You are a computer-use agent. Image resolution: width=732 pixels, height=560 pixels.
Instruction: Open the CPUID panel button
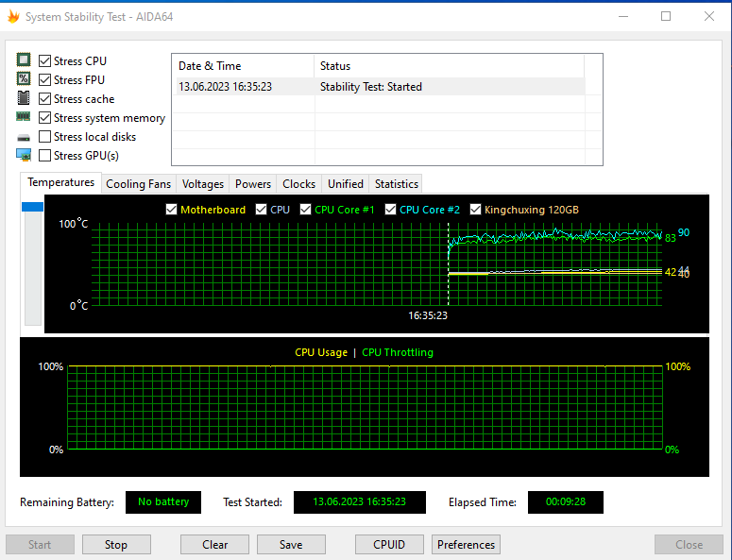[389, 545]
